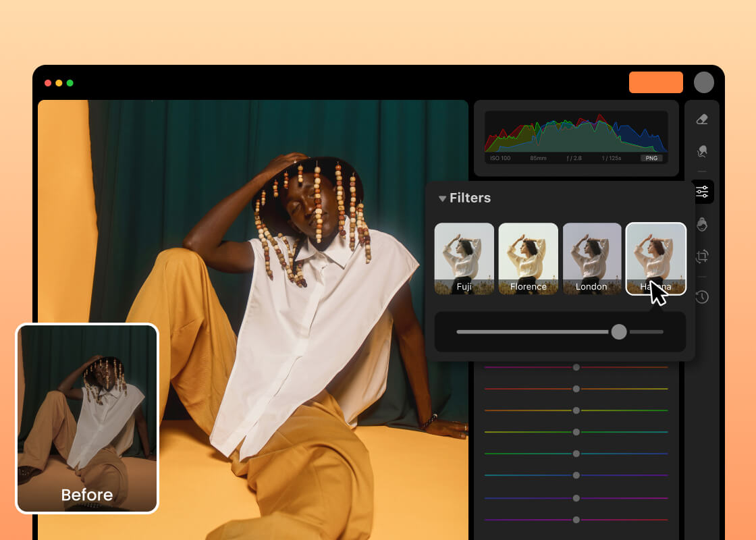This screenshot has height=540, width=756.
Task: Click the topmost color slider knob
Action: 576,367
